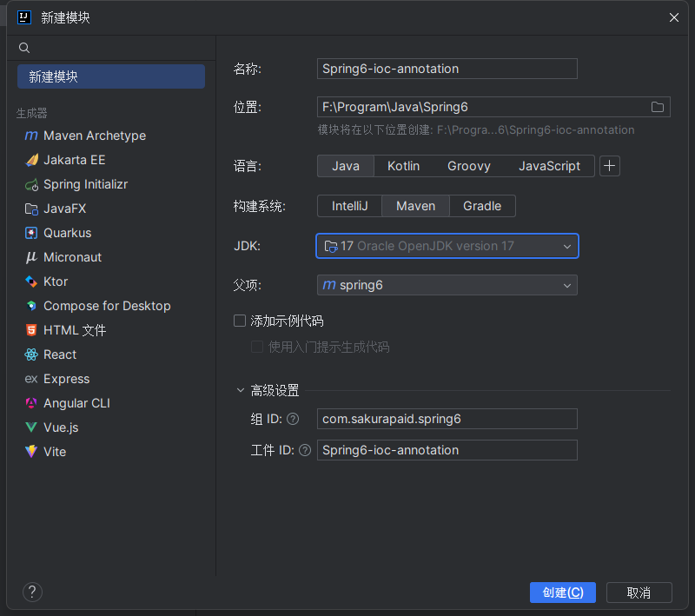
Task: Toggle the 使用入门提示生成代码 checkbox
Action: click(x=257, y=347)
